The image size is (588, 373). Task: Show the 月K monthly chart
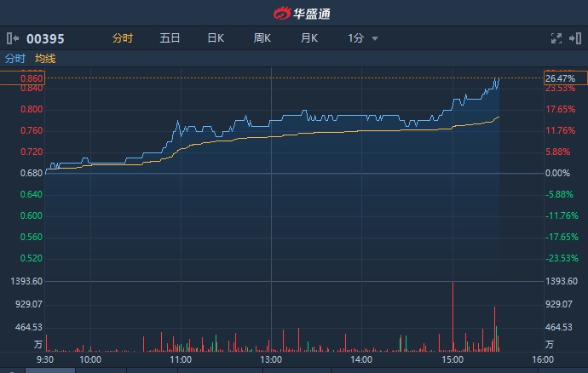pyautogui.click(x=308, y=38)
